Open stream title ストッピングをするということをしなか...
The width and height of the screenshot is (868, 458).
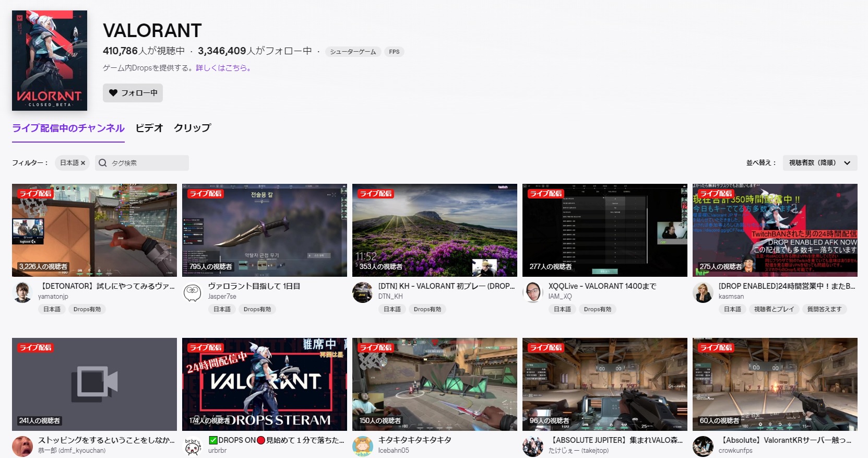click(x=106, y=440)
